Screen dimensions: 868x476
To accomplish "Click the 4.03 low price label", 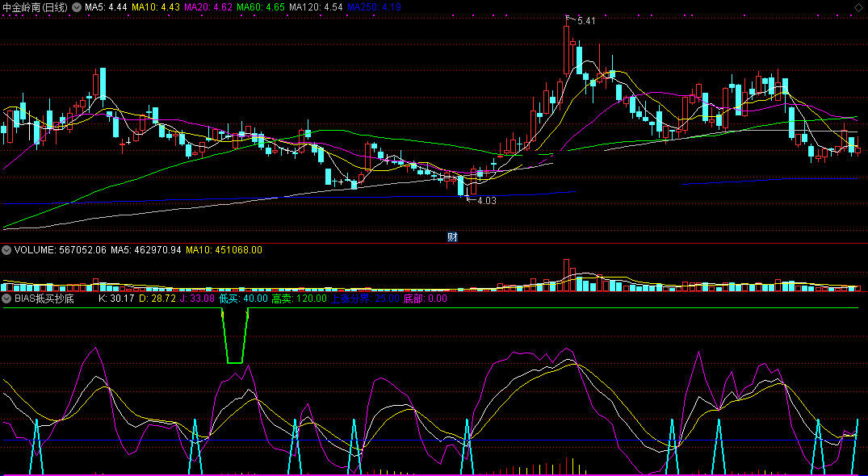I will tap(487, 201).
